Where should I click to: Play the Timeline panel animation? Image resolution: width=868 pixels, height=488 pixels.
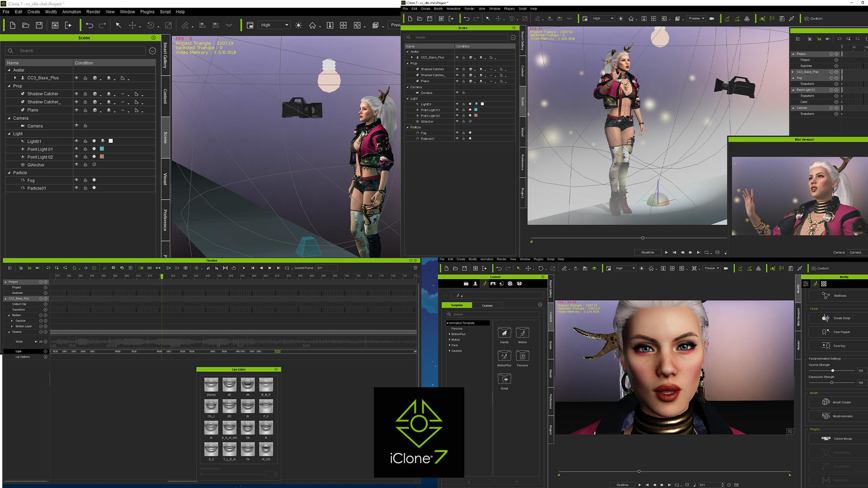coord(244,268)
